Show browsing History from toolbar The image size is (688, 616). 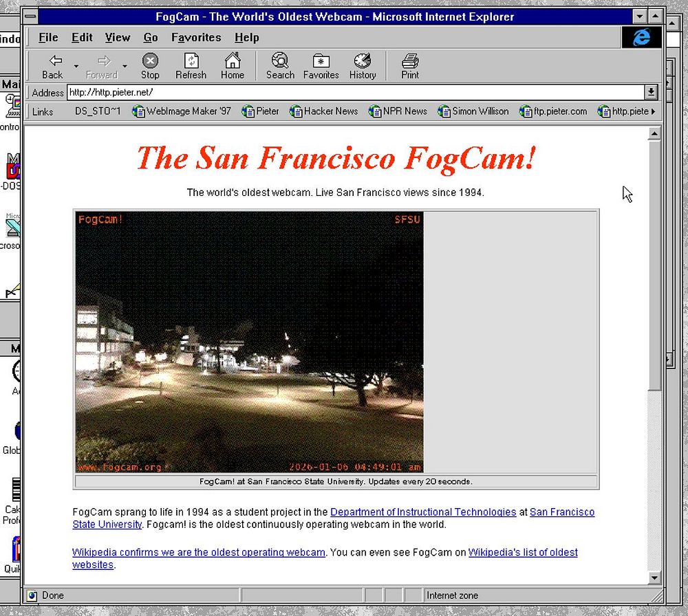coord(363,66)
